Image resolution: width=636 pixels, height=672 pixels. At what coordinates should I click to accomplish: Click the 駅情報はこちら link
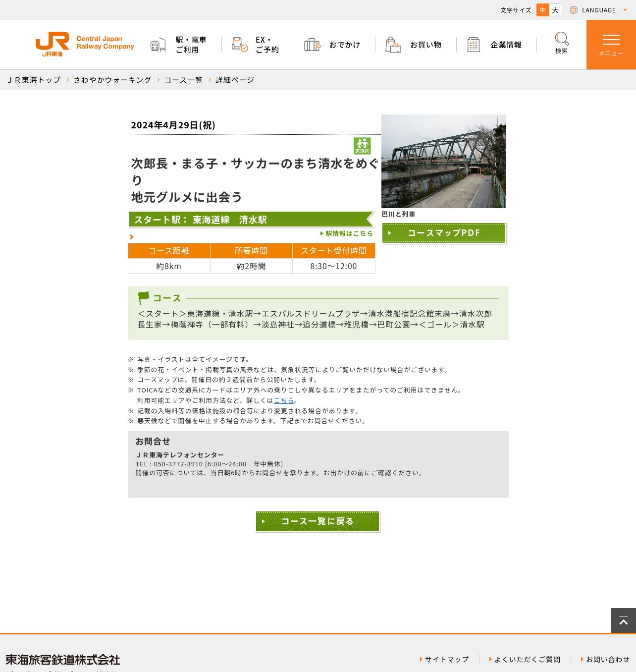[347, 233]
